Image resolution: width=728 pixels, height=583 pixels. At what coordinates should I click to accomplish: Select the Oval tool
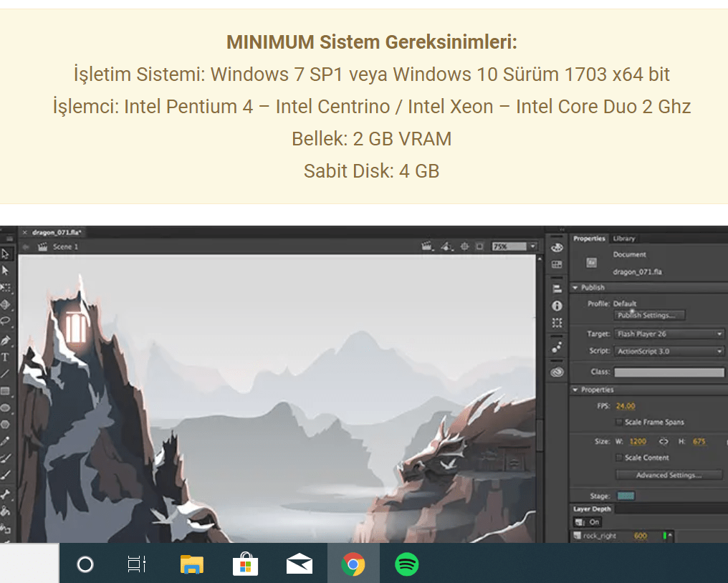pyautogui.click(x=6, y=408)
